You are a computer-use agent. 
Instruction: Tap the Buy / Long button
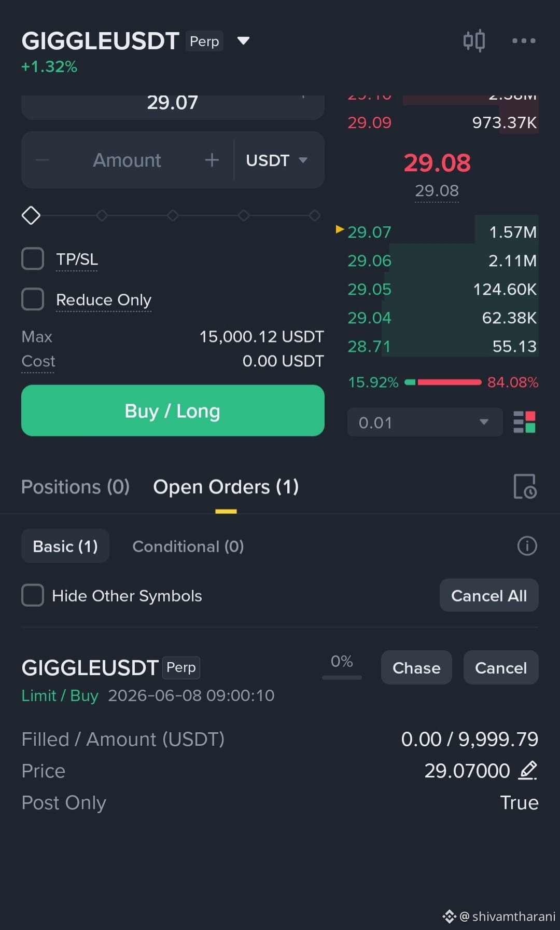point(173,411)
